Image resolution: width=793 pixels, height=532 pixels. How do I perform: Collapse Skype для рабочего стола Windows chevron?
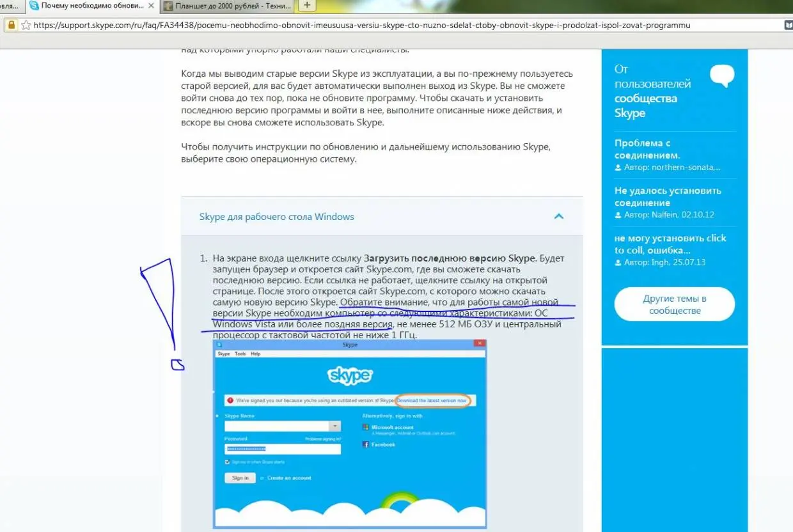point(558,216)
